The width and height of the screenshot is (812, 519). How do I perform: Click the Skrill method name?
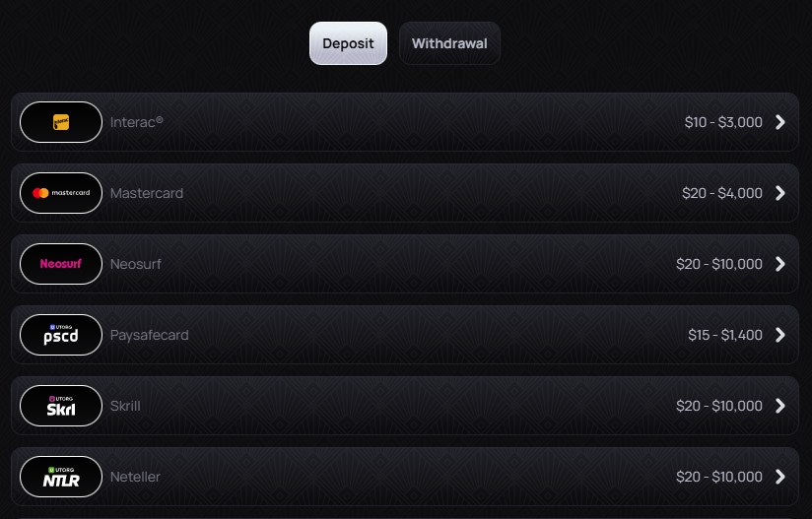(125, 406)
